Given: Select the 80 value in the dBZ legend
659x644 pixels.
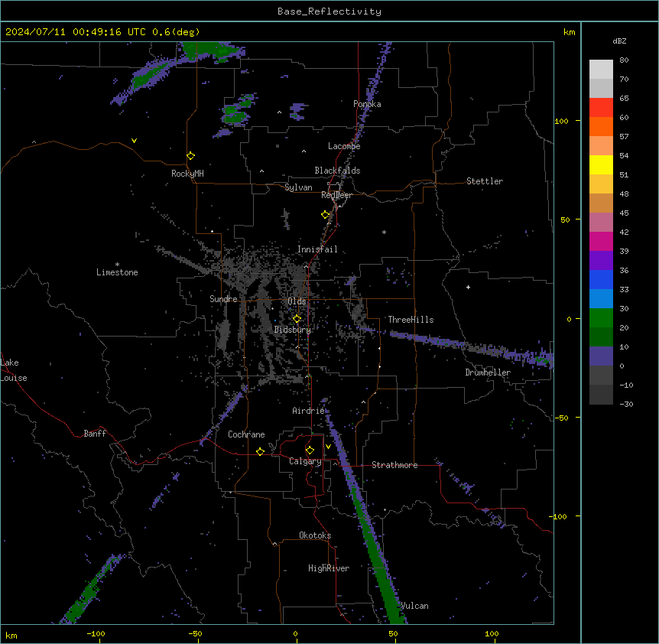Looking at the screenshot, I should (x=624, y=60).
